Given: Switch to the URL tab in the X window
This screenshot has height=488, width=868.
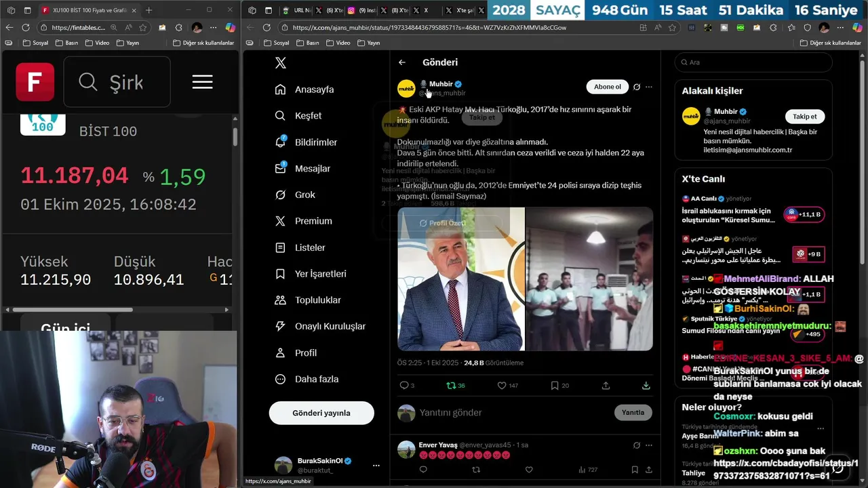Looking at the screenshot, I should 297,10.
